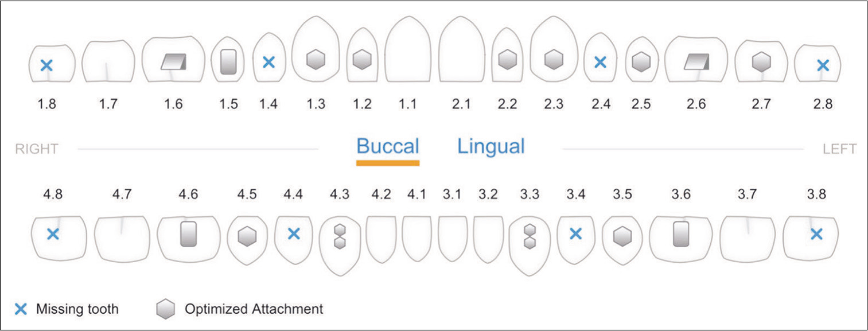Click the Missing tooth legend X icon
This screenshot has width=868, height=331.
click(x=21, y=310)
